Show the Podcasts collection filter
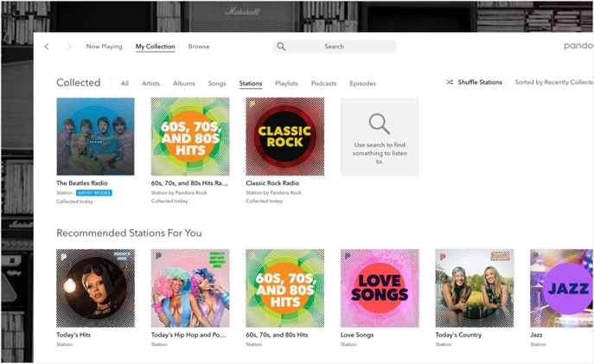Viewport: 594px width, 364px height. [323, 84]
